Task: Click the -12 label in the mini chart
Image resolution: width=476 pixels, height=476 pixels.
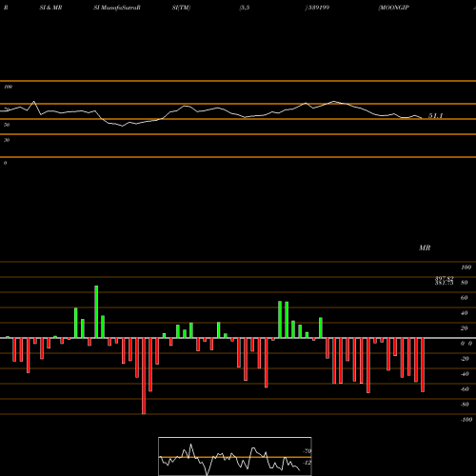Action: pos(307,463)
